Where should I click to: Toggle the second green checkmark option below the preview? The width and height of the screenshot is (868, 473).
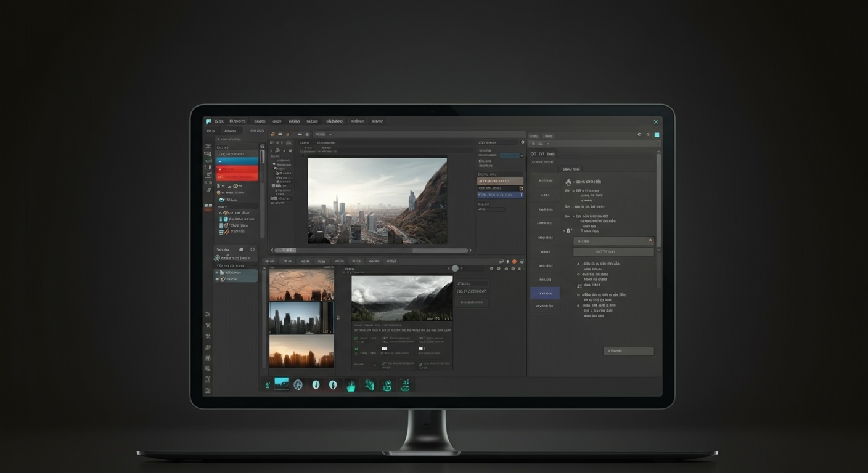[356, 349]
